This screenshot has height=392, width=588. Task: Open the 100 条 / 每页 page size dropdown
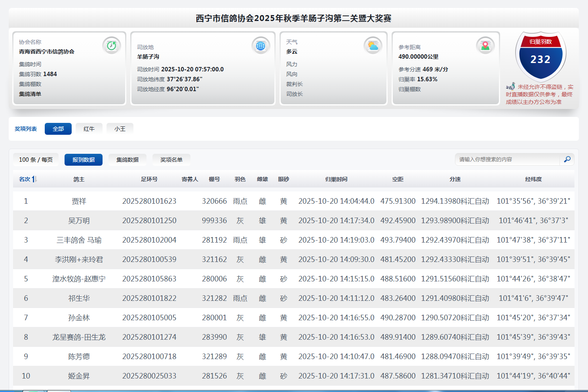pyautogui.click(x=36, y=160)
